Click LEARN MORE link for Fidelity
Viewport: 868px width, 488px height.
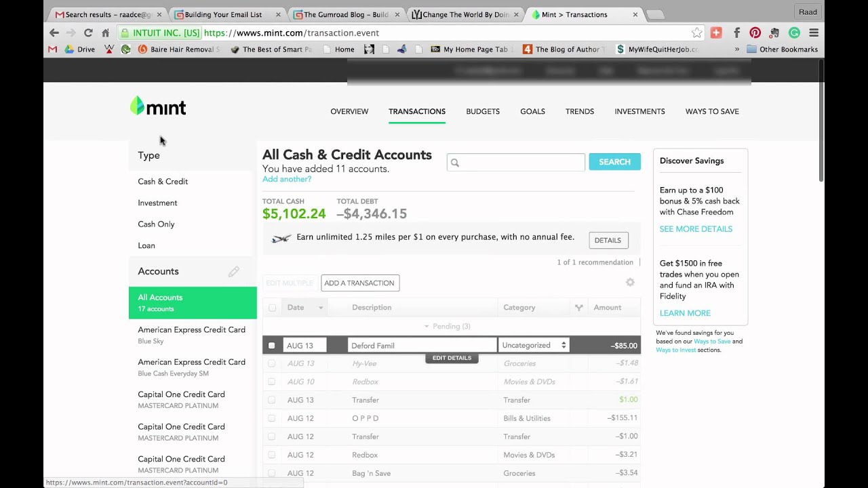pos(685,313)
